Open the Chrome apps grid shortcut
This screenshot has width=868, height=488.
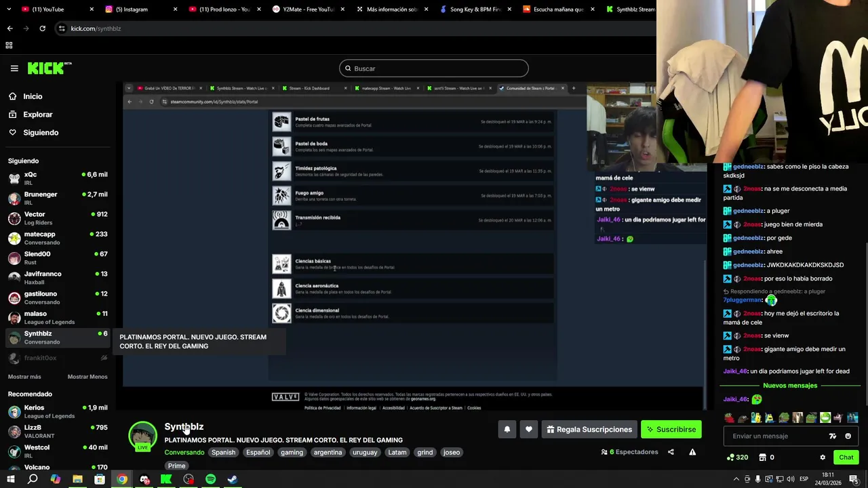pyautogui.click(x=9, y=45)
